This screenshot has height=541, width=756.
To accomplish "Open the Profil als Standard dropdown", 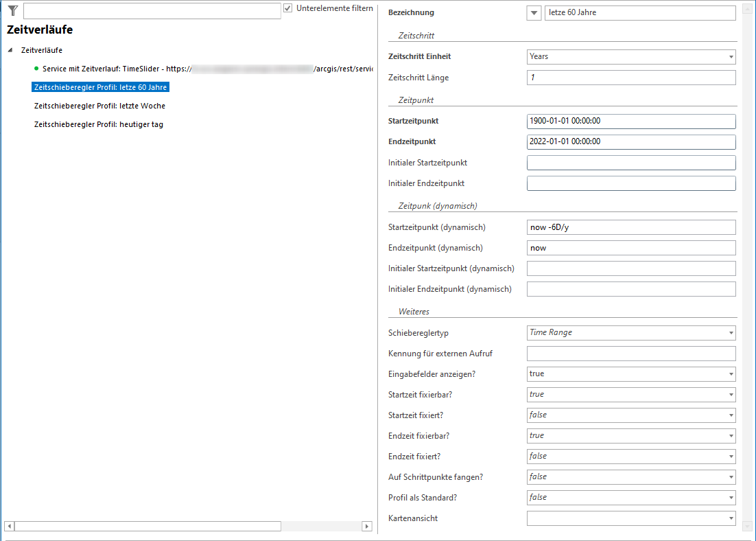I will click(x=731, y=498).
